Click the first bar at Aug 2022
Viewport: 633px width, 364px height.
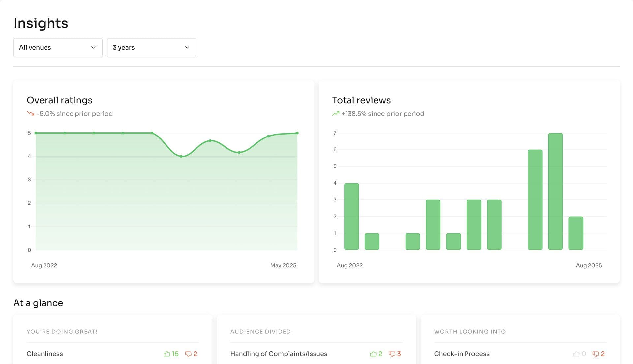tap(351, 216)
